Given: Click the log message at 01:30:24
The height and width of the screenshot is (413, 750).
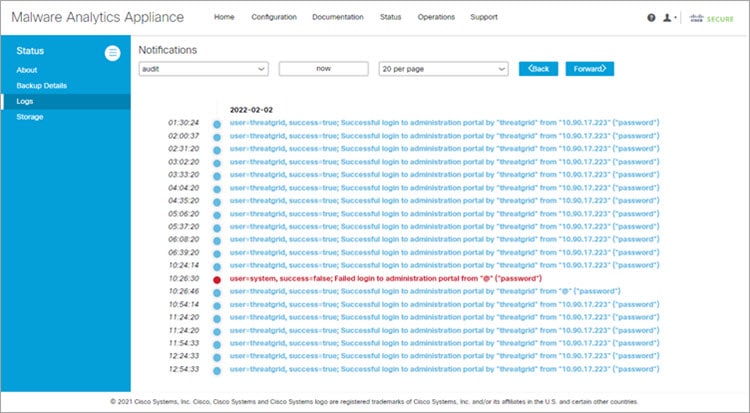Looking at the screenshot, I should click(x=444, y=123).
